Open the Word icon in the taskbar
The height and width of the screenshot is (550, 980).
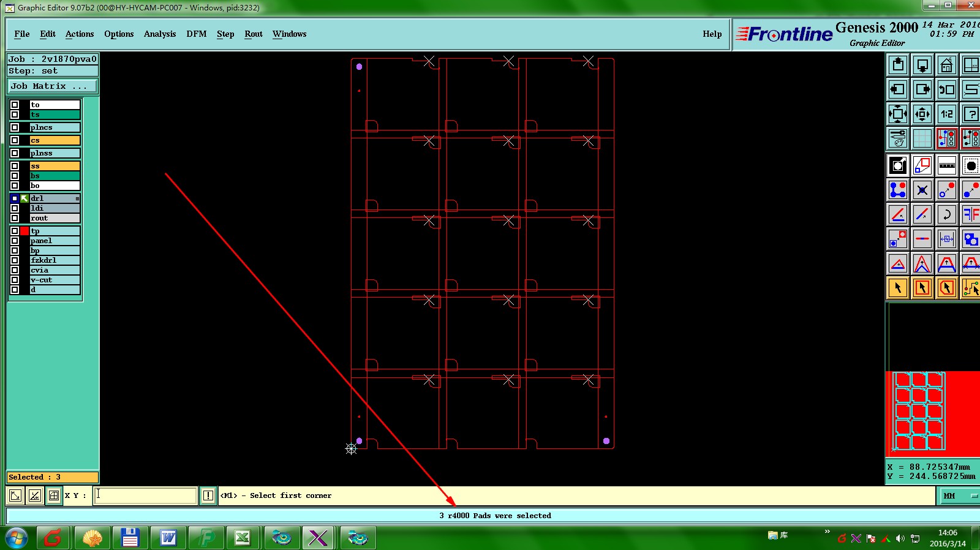tap(168, 538)
